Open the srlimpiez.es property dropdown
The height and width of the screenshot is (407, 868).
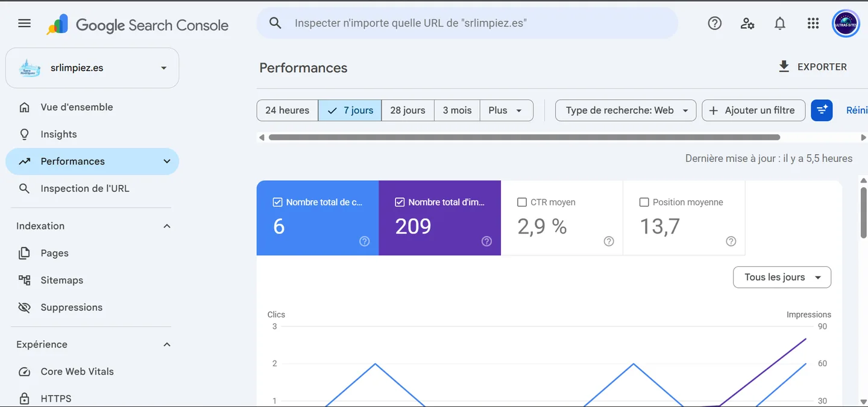pos(92,68)
